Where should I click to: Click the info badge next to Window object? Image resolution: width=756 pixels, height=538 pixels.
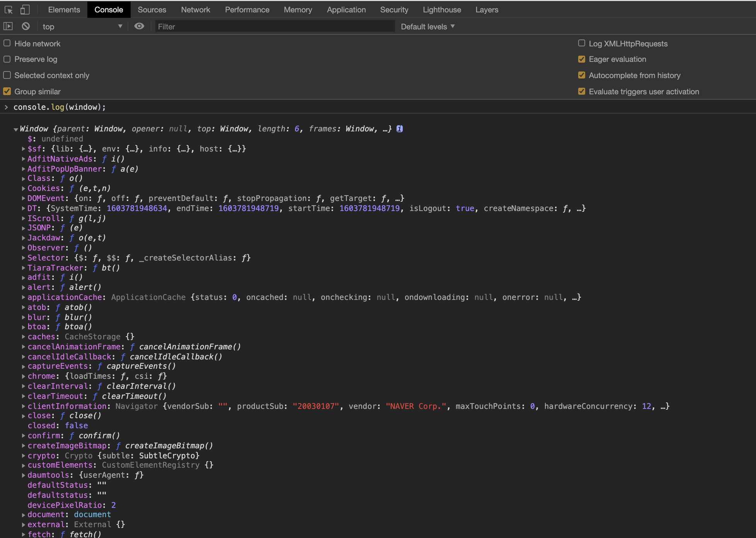pos(400,129)
